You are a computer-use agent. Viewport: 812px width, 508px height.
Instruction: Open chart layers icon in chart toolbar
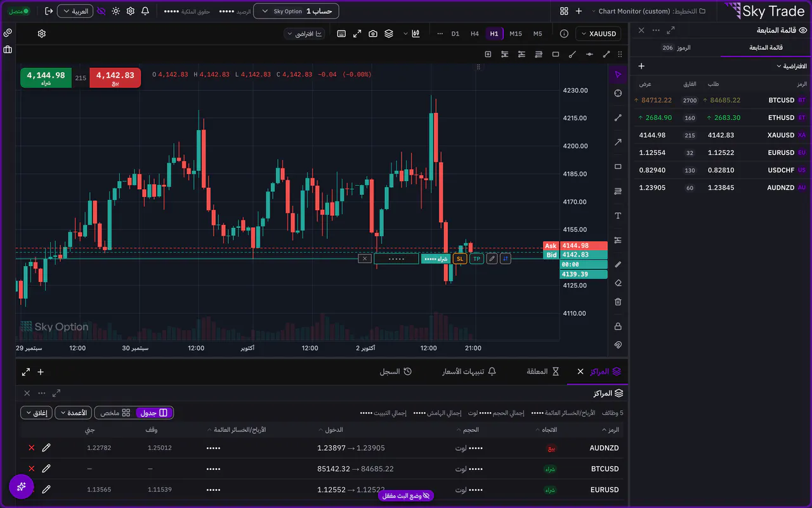click(x=389, y=34)
